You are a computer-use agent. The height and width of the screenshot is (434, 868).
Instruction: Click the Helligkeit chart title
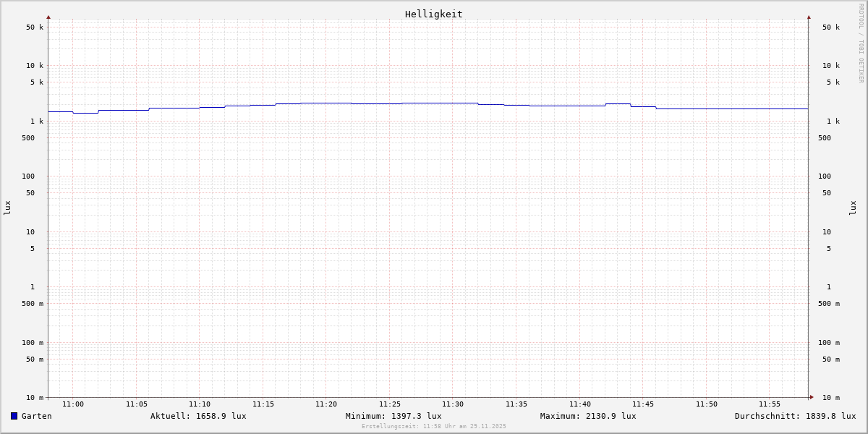433,14
